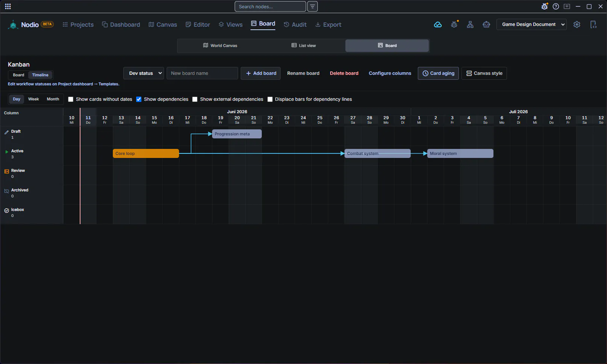Follow the Edit workflow statuses link

(64, 84)
